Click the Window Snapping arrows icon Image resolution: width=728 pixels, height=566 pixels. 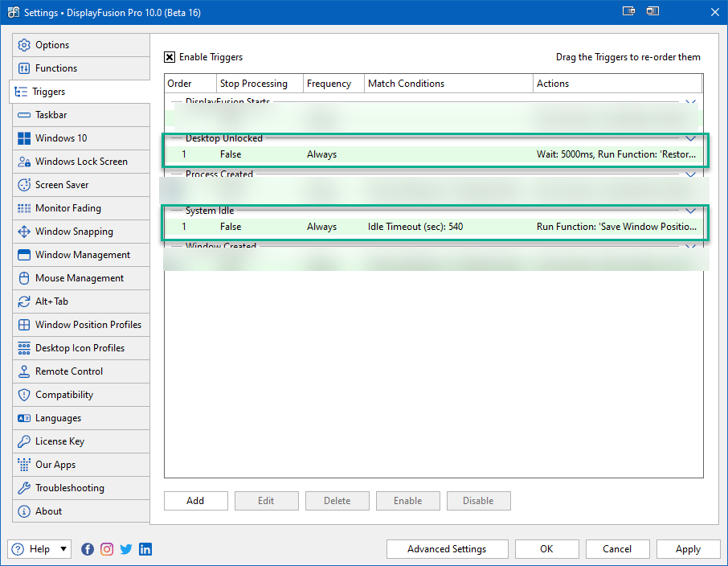pos(23,232)
